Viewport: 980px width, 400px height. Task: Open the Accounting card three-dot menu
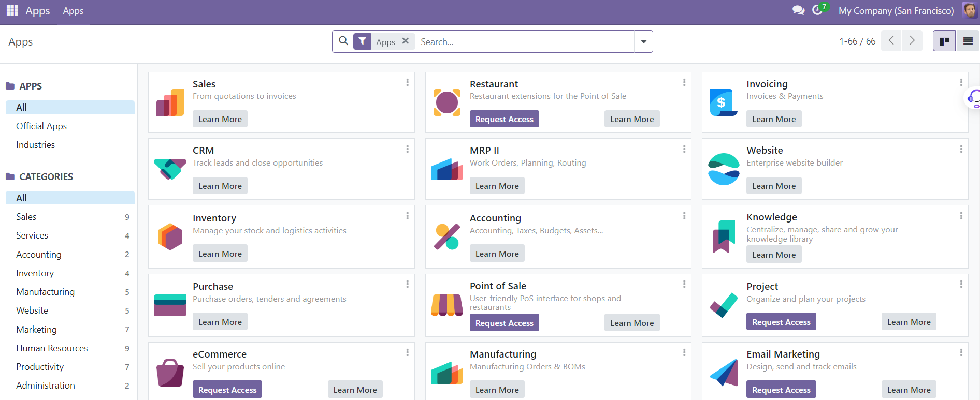point(684,216)
